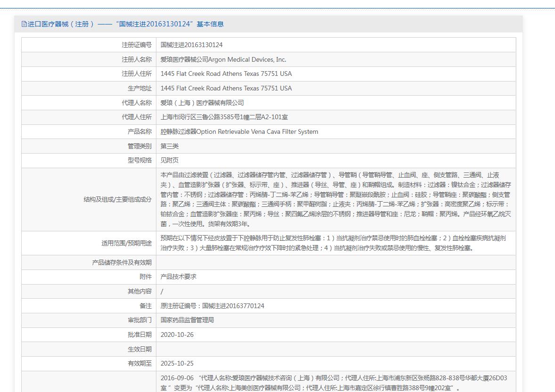The height and width of the screenshot is (392, 555).
Task: Select approval date 2020-10-26
Action: tap(177, 335)
